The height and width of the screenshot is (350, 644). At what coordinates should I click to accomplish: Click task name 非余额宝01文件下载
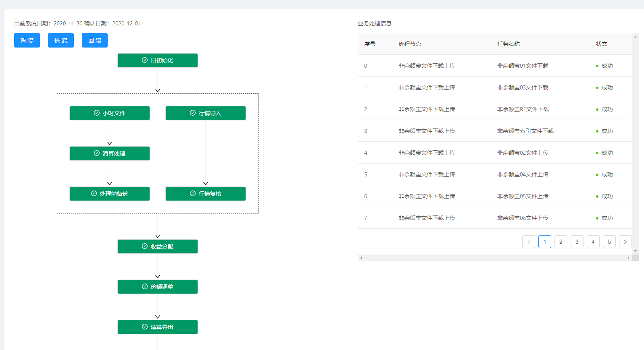pyautogui.click(x=523, y=66)
